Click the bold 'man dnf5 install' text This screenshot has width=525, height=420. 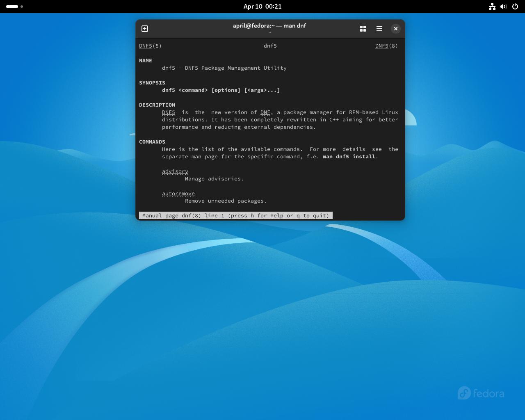[349, 157]
